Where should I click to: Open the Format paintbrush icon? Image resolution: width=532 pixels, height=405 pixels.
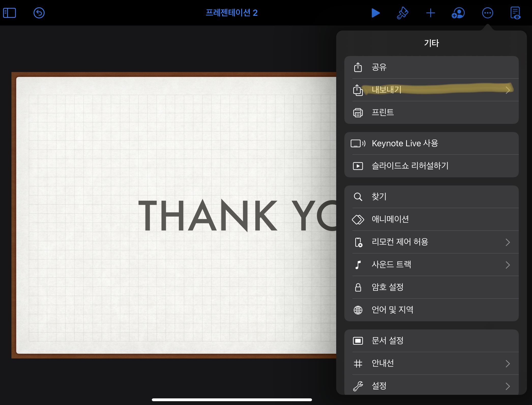[x=403, y=13]
